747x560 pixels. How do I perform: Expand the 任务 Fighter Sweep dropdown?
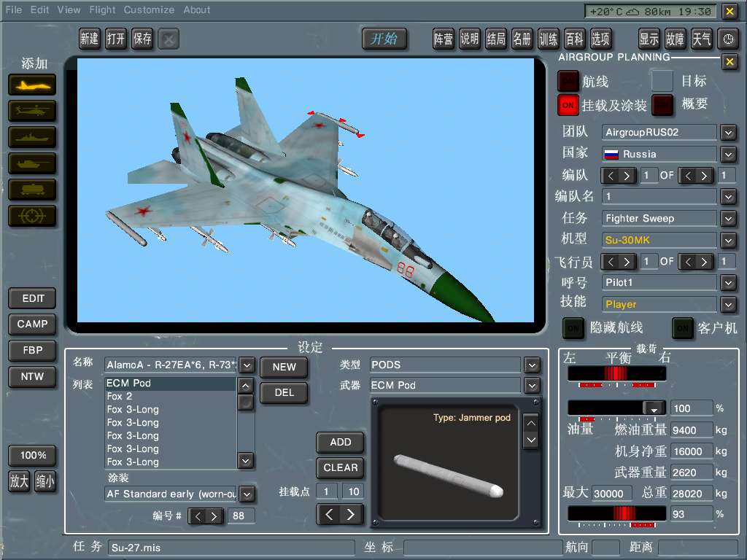coord(728,219)
